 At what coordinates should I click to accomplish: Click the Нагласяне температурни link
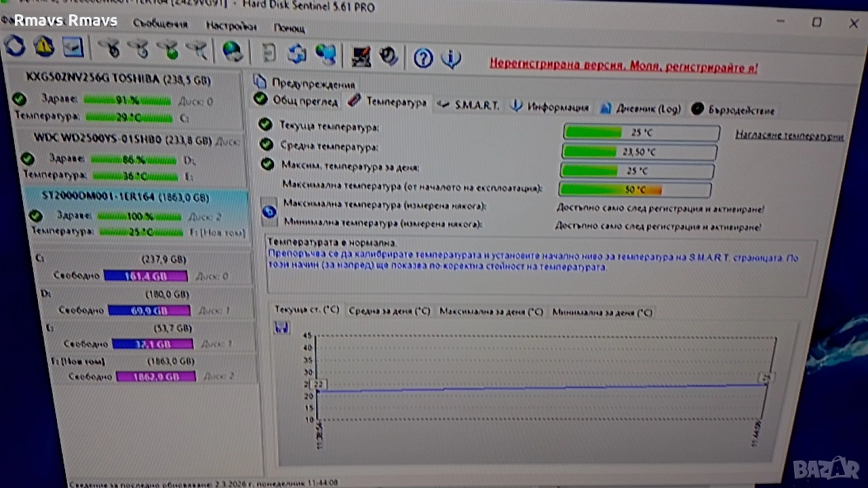coord(789,136)
